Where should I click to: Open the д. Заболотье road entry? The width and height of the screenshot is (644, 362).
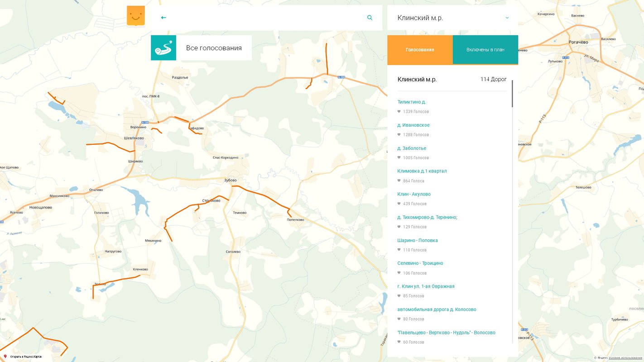click(412, 148)
